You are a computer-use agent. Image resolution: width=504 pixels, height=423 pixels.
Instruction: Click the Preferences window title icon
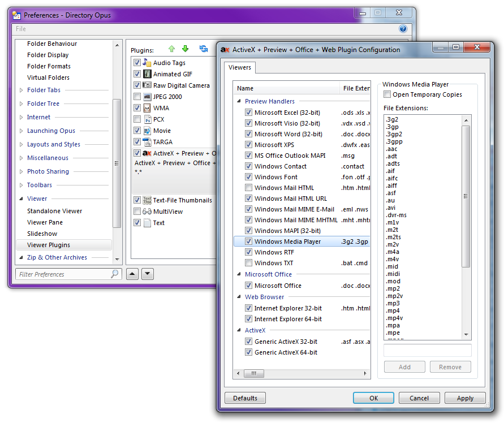(x=16, y=15)
